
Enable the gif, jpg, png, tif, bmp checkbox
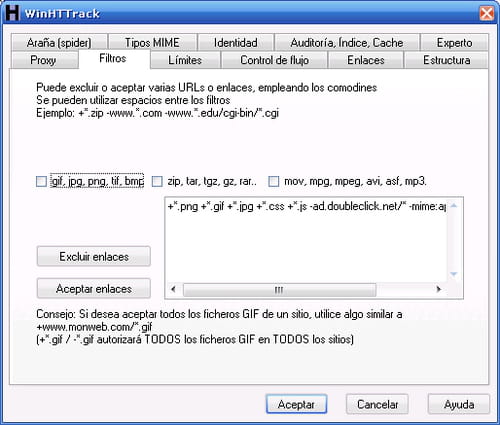coord(41,182)
